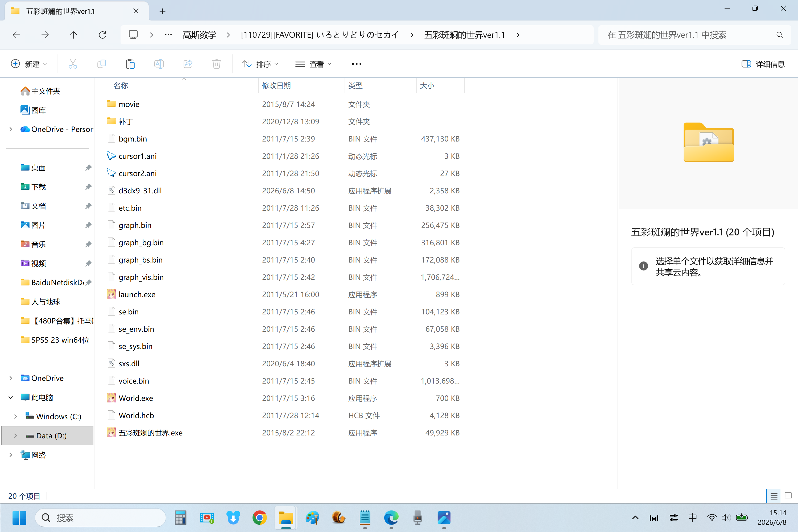Expand Data (D:) drive node

point(16,436)
